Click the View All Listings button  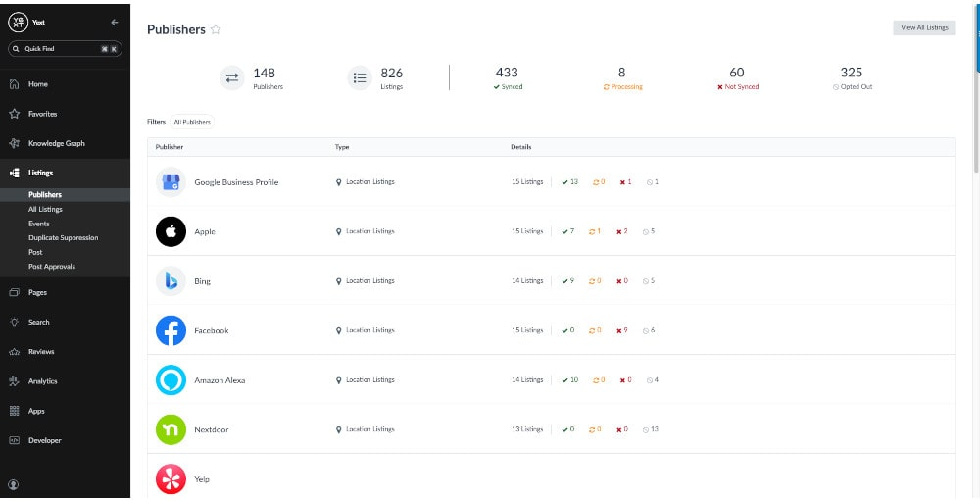tap(924, 27)
